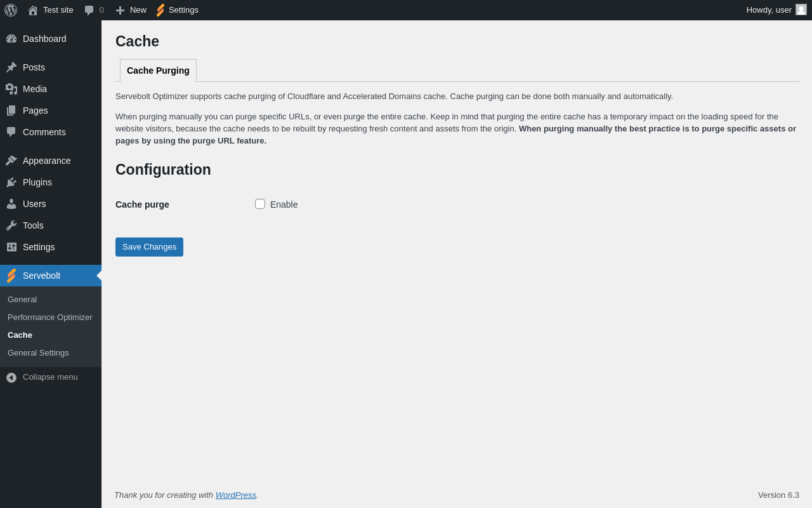Follow the WordPress footer link
The width and height of the screenshot is (812, 508).
pyautogui.click(x=236, y=495)
